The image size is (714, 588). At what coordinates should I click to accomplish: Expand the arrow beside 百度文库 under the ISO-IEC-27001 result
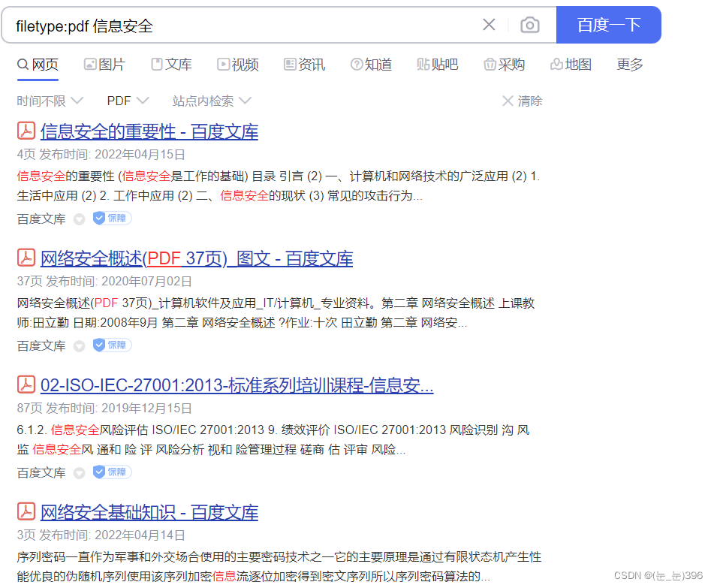pos(80,473)
